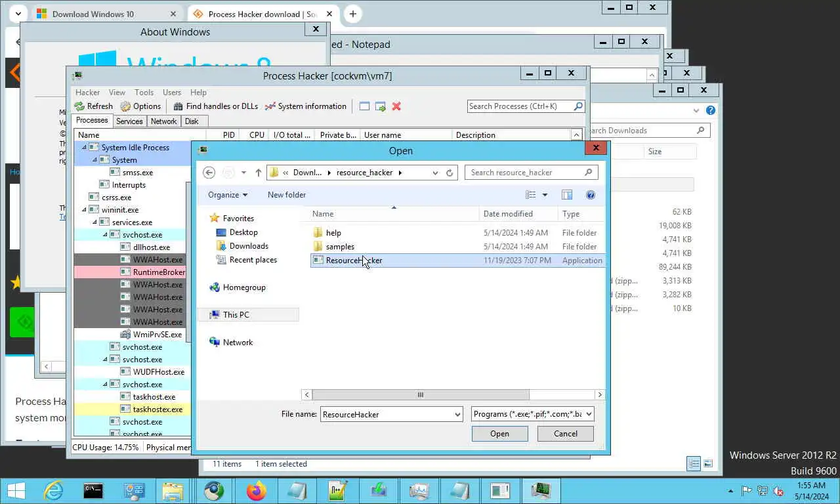
Task: Collapse the services.exe tree node
Action: pos(94,222)
